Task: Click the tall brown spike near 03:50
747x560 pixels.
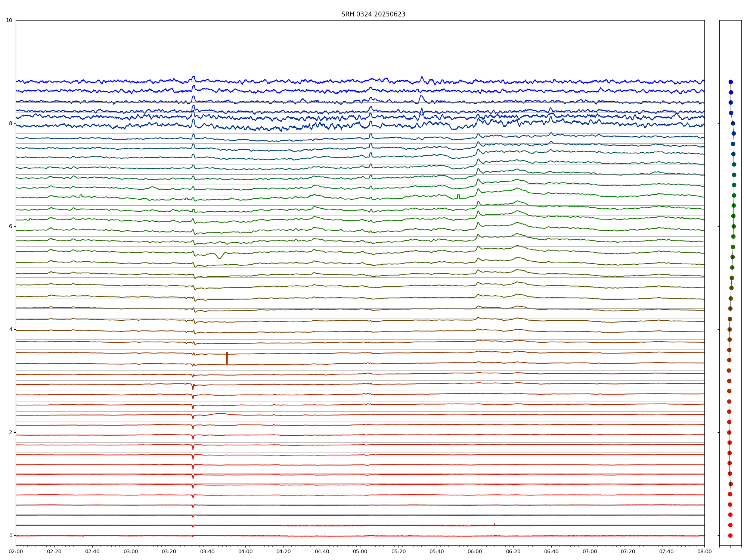Action: pyautogui.click(x=227, y=358)
